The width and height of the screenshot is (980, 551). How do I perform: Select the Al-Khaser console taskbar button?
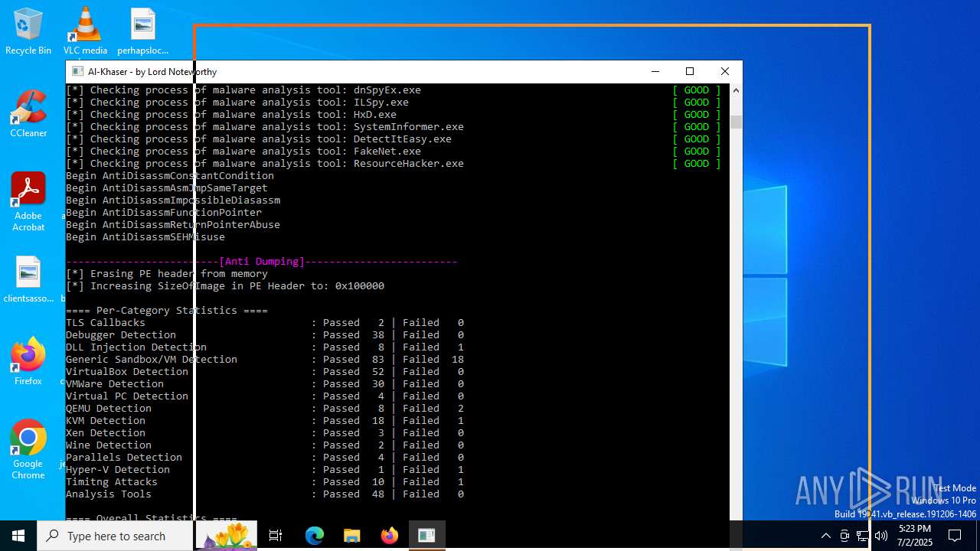(426, 536)
